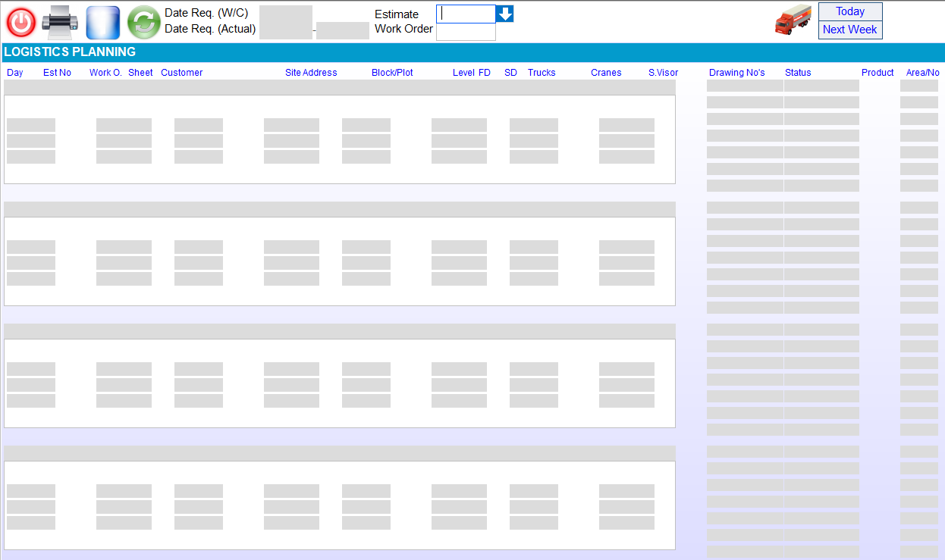
Task: Click the red power exit icon
Action: (21, 23)
